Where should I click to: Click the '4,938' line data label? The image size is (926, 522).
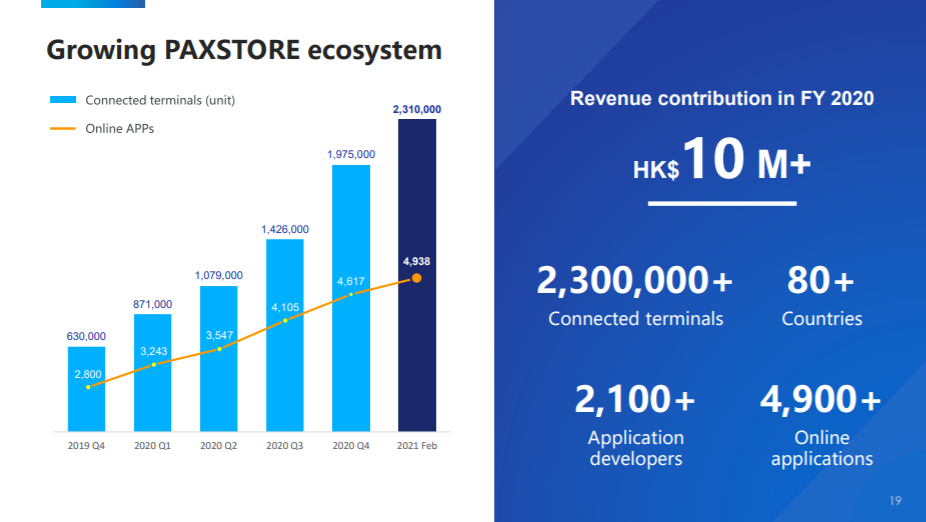(x=417, y=262)
